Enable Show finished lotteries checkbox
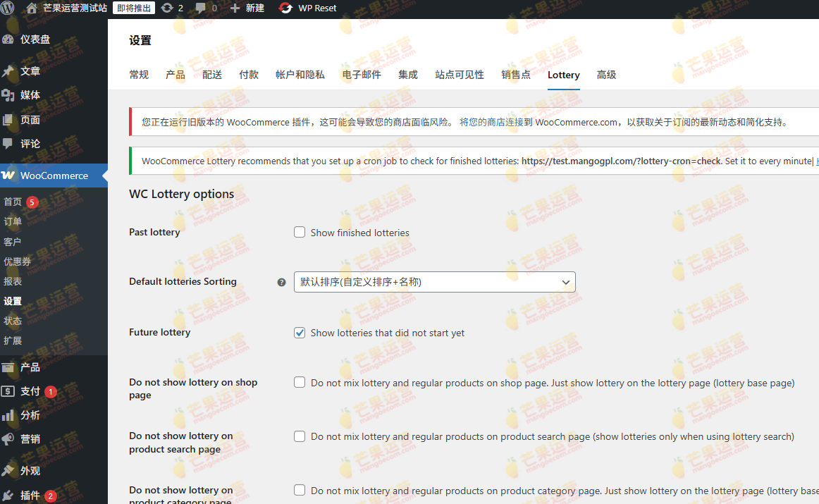 [x=300, y=232]
